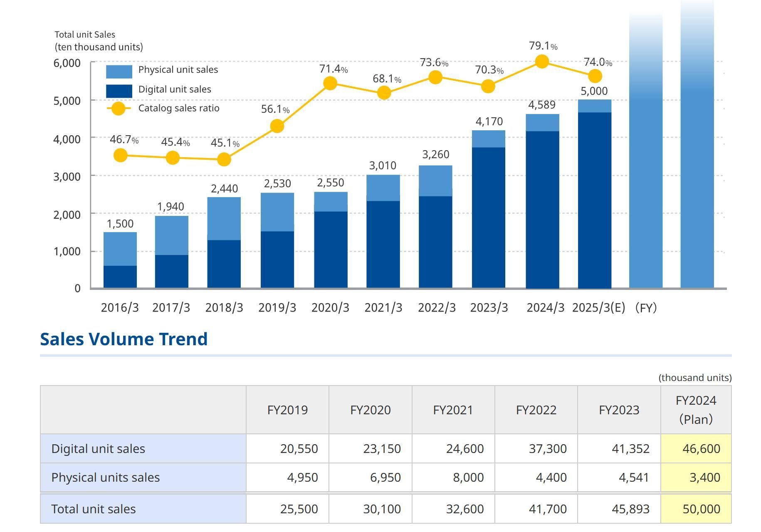Click the 2018/3 bar's light physical segment
The width and height of the screenshot is (761, 532).
224,218
